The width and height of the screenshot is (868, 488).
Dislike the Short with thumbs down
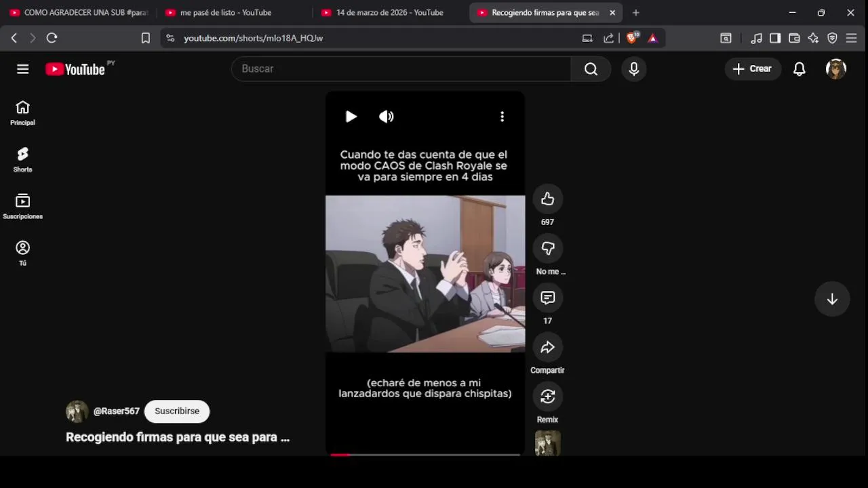click(x=547, y=248)
